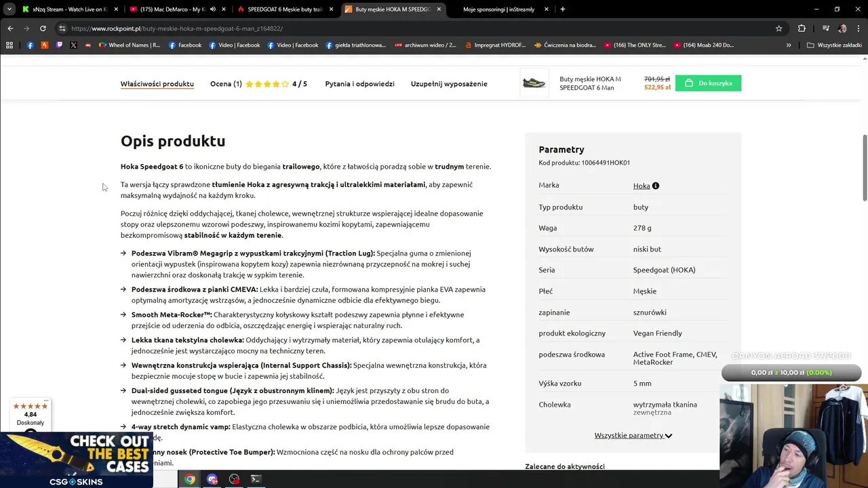This screenshot has width=868, height=488.
Task: Open Discord from the taskbar
Action: point(212,479)
